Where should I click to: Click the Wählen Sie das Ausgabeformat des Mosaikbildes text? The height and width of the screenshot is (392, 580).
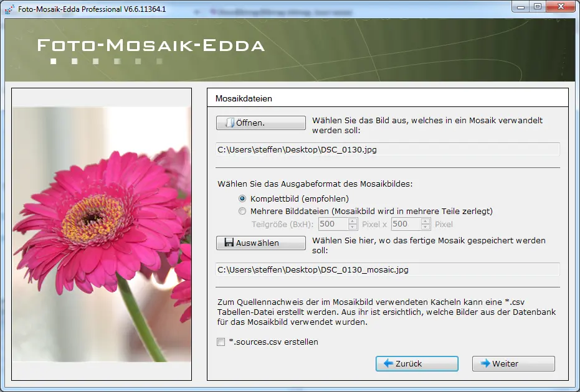pyautogui.click(x=315, y=184)
